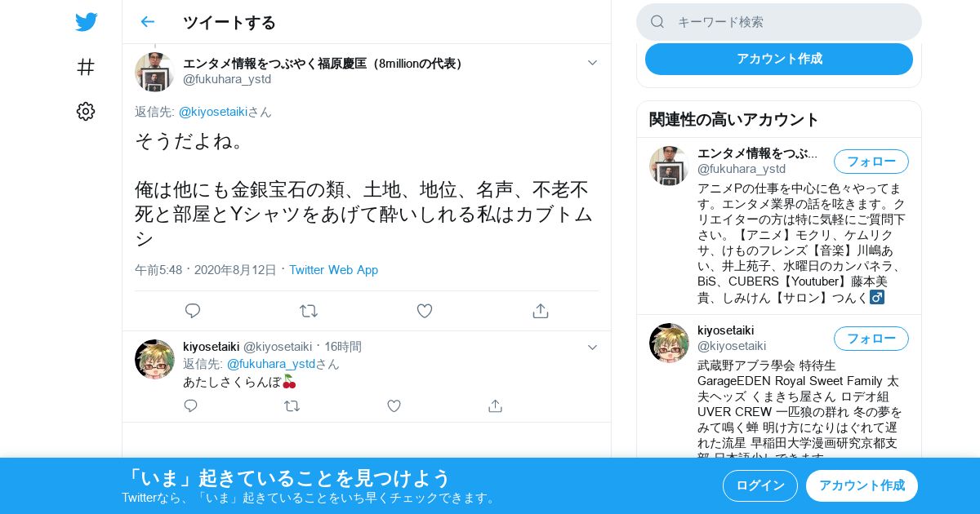The width and height of the screenshot is (980, 514).
Task: Retweet kiyosetaiki's reply tweet
Action: pos(292,405)
